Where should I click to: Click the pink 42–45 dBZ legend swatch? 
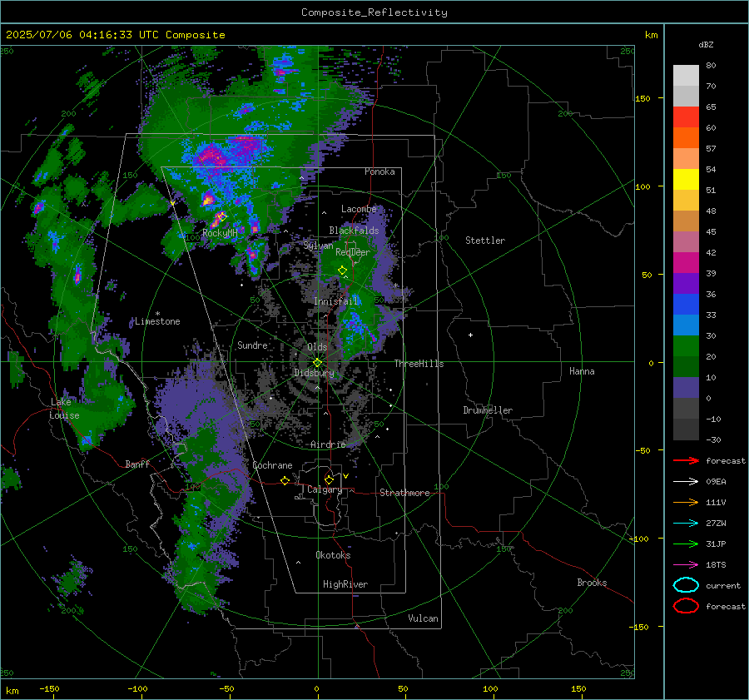coord(686,242)
